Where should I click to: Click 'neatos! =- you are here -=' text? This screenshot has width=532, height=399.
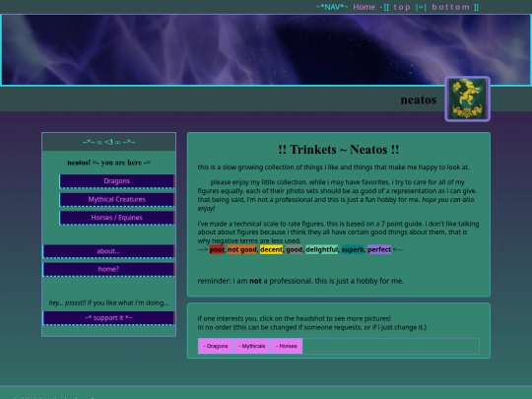(x=109, y=163)
